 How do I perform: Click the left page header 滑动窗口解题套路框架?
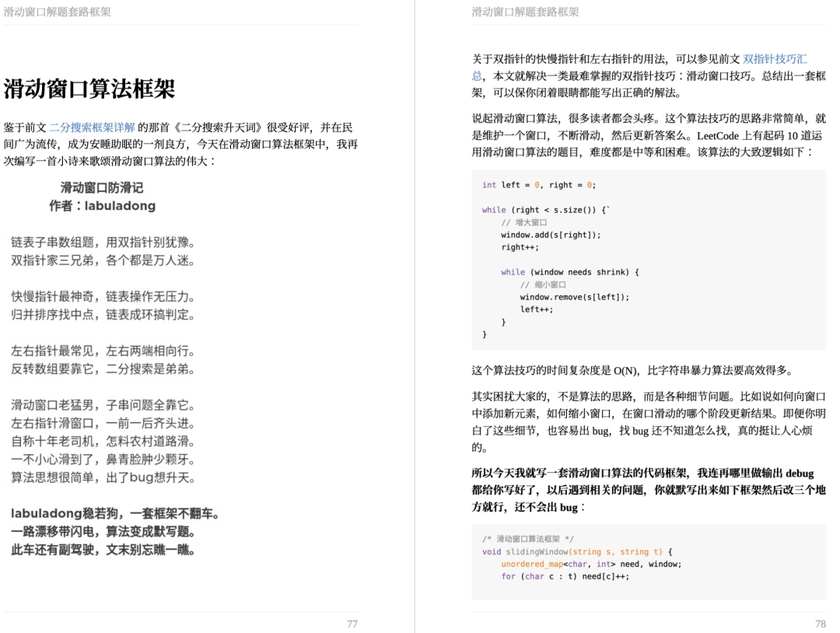[57, 12]
